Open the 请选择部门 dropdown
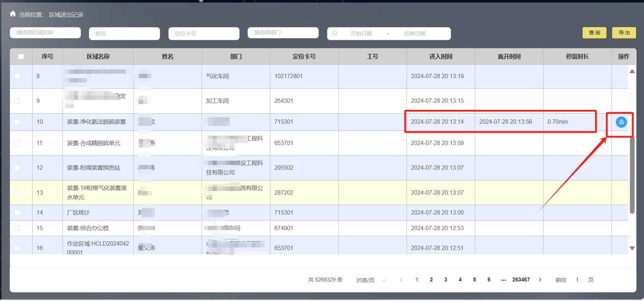644x301 pixels. (x=283, y=33)
